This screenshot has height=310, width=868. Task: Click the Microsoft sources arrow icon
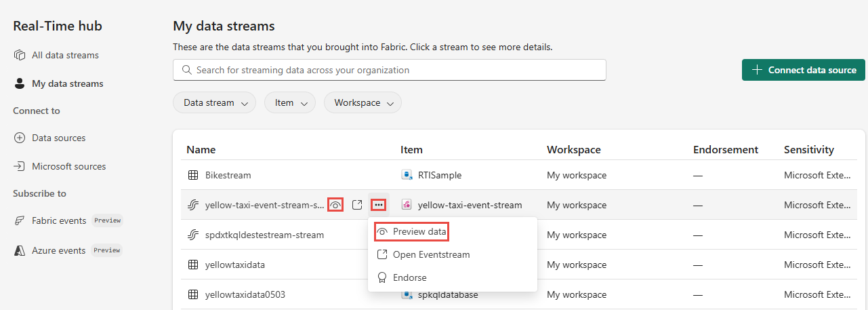coord(20,166)
